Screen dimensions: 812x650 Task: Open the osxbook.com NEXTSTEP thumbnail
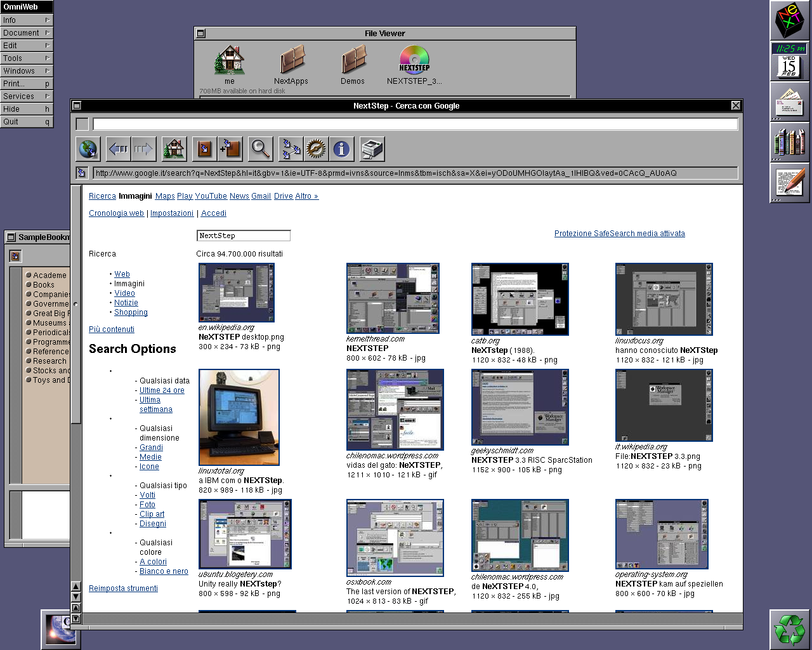point(395,538)
